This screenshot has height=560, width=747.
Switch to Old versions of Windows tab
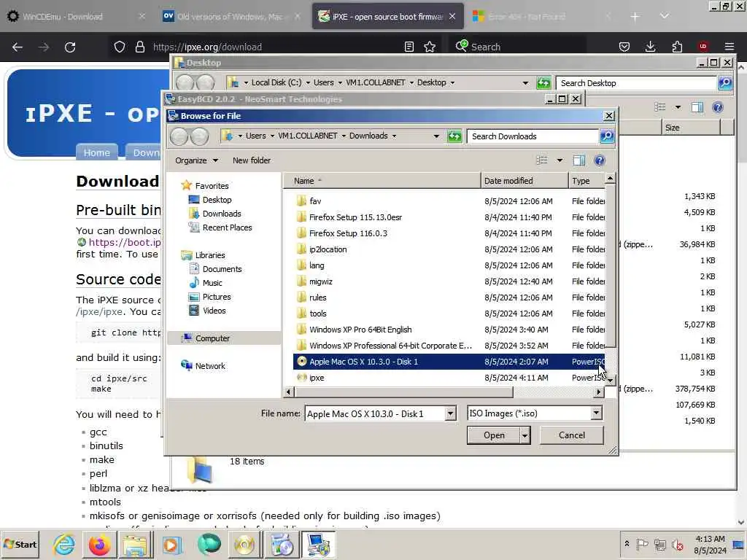click(230, 17)
